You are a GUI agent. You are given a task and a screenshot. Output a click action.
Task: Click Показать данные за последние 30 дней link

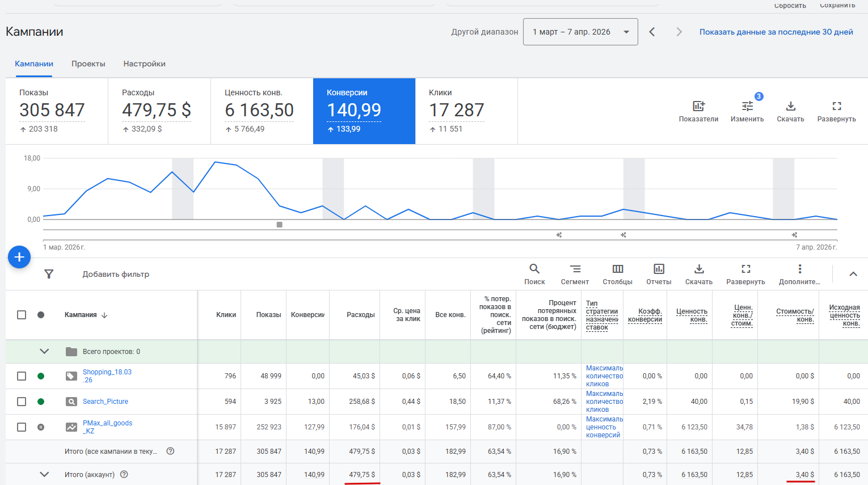pos(776,32)
